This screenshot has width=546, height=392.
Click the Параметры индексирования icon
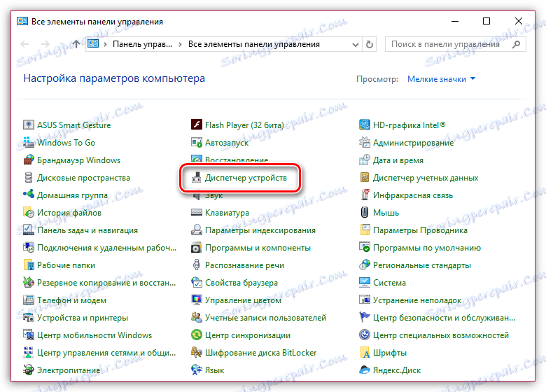[197, 230]
